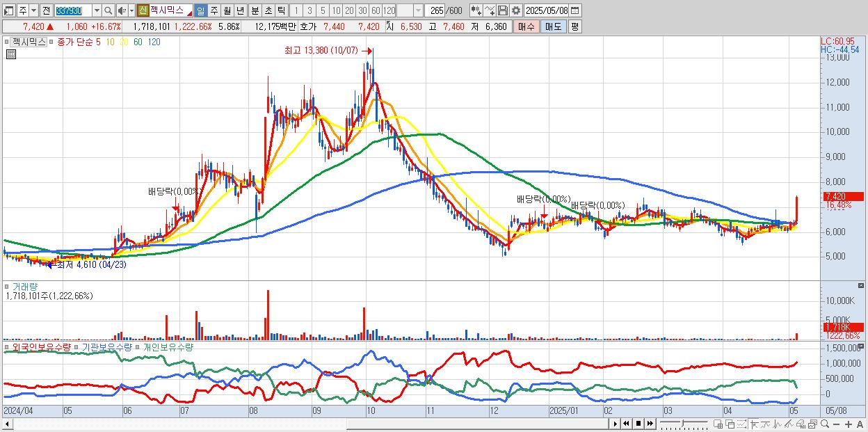Click the crosshair cursor tool icon at bottom
Image resolution: width=868 pixels, height=432 pixels.
(754, 424)
